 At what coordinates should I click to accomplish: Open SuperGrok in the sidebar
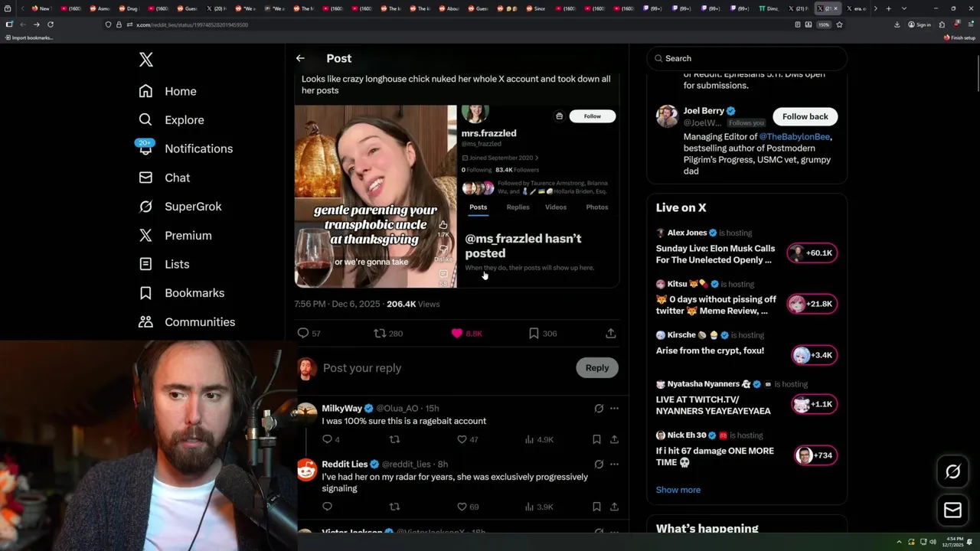coord(180,207)
